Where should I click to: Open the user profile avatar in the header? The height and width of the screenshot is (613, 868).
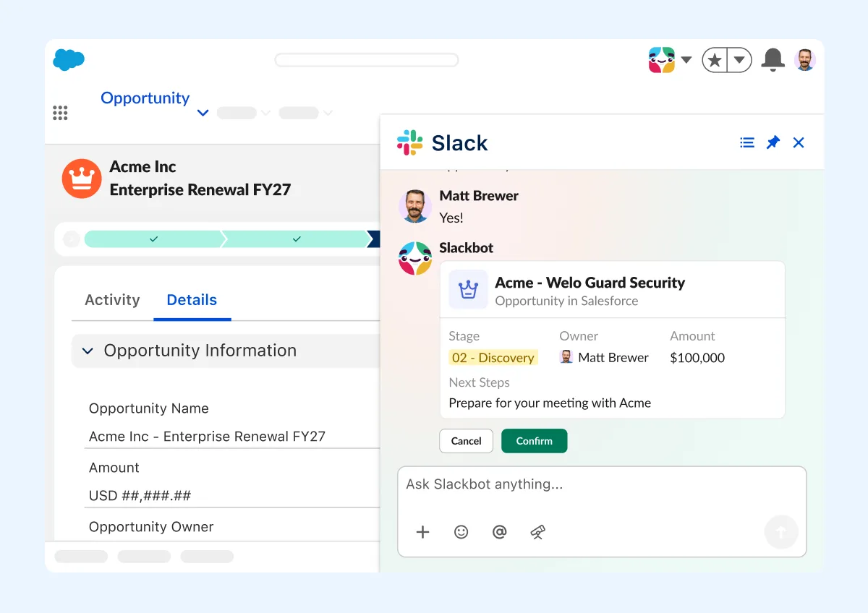coord(805,60)
